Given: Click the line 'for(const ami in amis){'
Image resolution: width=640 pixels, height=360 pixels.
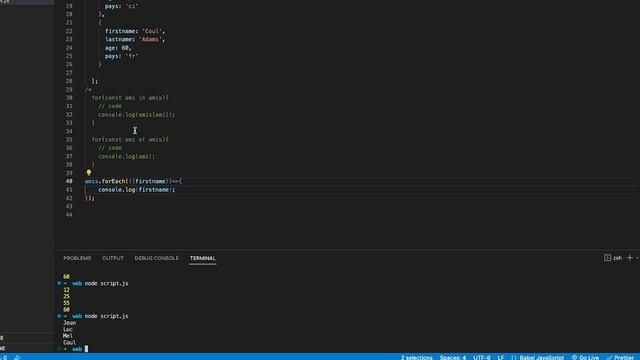Looking at the screenshot, I should [130, 98].
